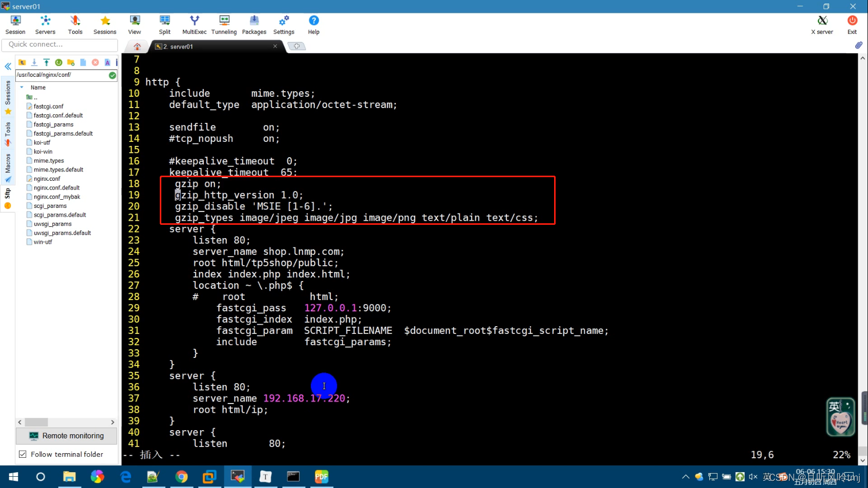Select the nginx.conf_mybak file
The height and width of the screenshot is (488, 868).
coord(54,197)
